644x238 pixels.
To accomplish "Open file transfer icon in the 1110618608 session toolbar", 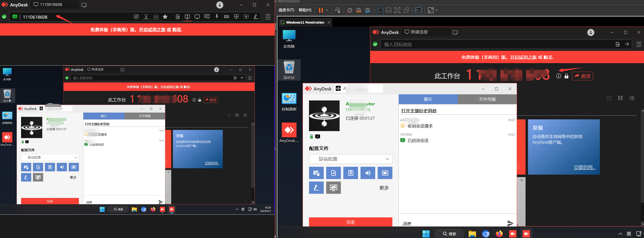I will coord(178,17).
